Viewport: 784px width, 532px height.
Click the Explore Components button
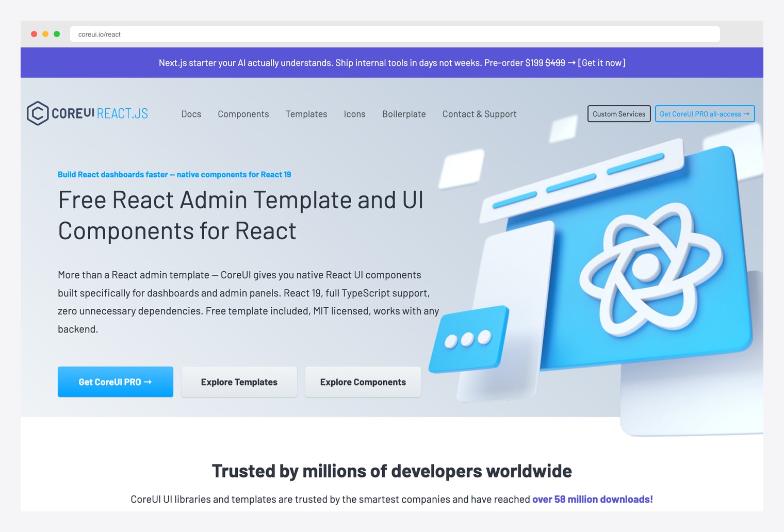363,382
